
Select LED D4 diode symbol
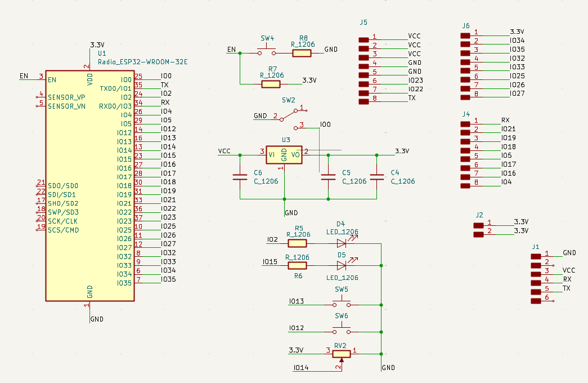click(x=342, y=243)
